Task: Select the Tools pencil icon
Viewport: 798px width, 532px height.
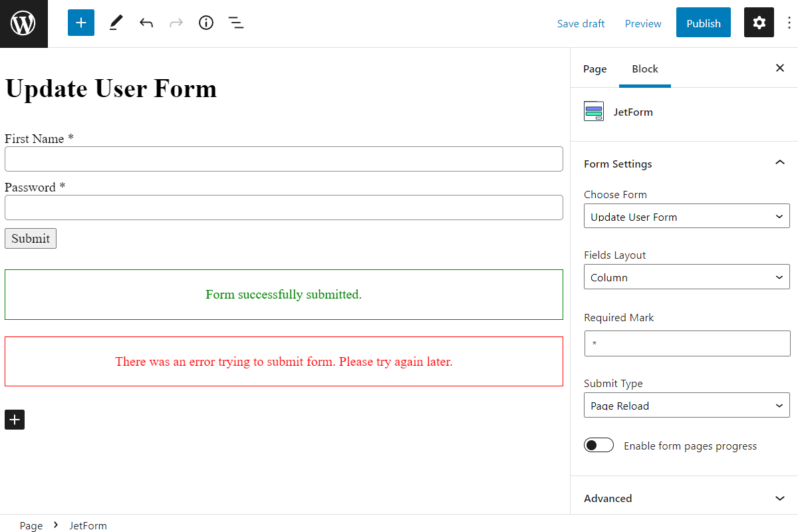Action: 115,23
